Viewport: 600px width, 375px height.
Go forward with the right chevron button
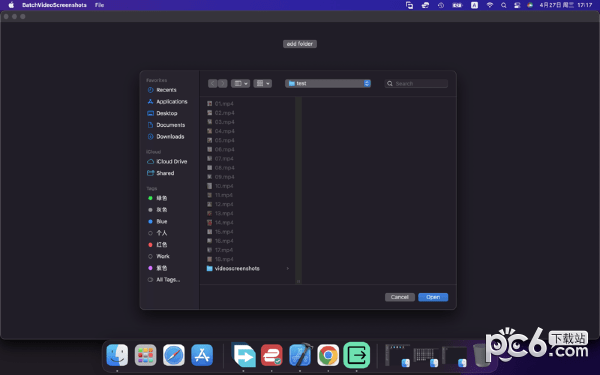[222, 83]
